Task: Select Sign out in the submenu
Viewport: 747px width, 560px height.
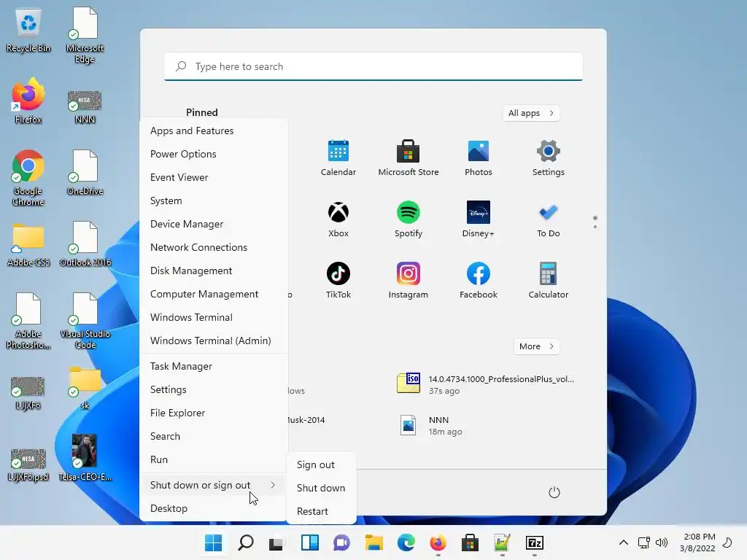Action: [x=321, y=464]
